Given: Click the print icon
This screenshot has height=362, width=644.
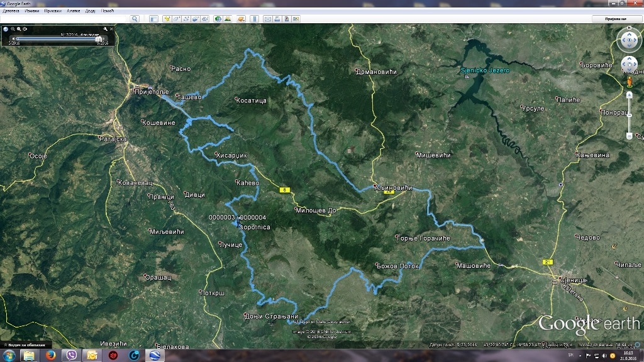Looking at the screenshot, I should point(277,19).
